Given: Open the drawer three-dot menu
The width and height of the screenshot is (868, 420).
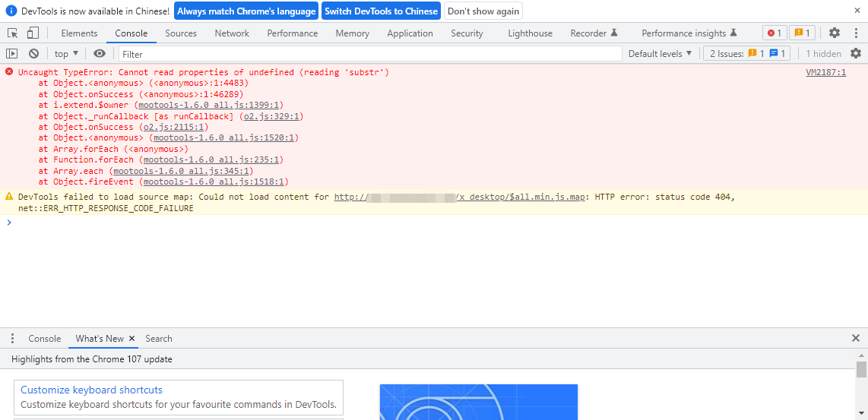Looking at the screenshot, I should (x=14, y=339).
